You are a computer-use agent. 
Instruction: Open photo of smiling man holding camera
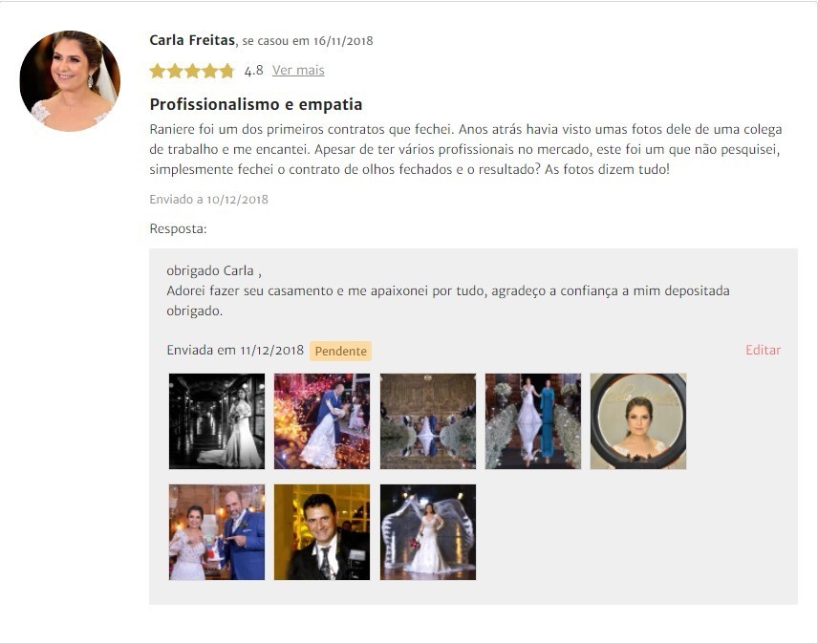[x=322, y=532]
